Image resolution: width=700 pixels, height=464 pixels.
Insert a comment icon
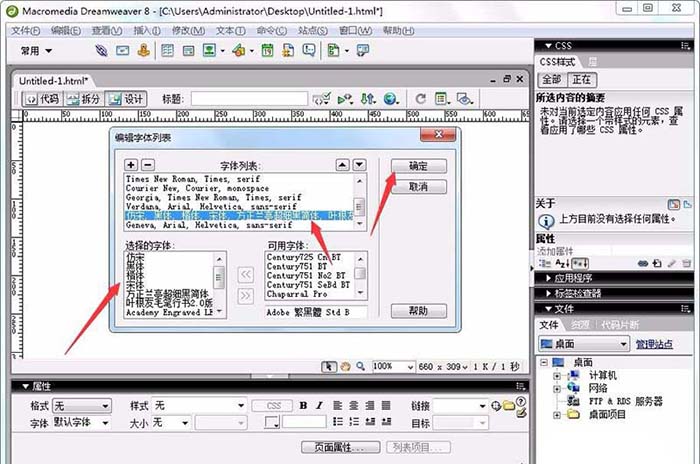coord(309,50)
